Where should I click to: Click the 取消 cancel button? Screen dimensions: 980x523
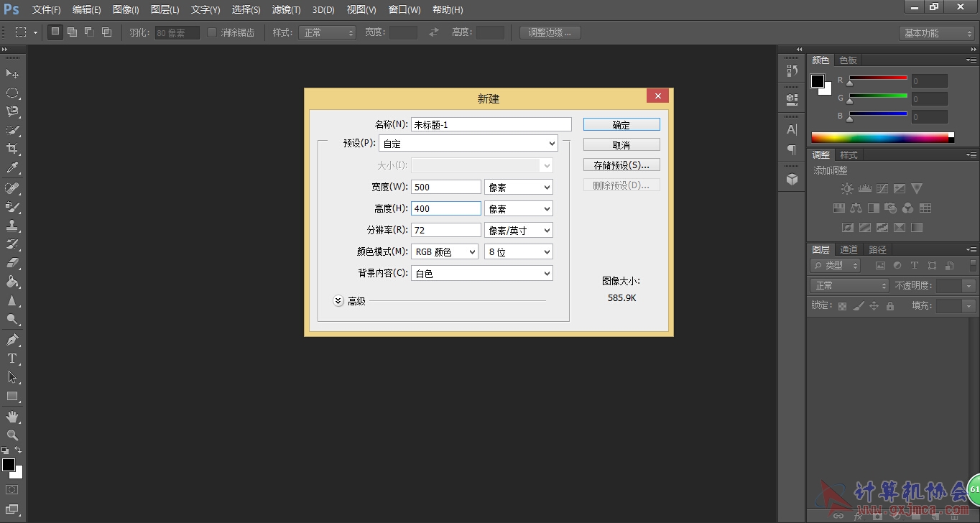(621, 144)
